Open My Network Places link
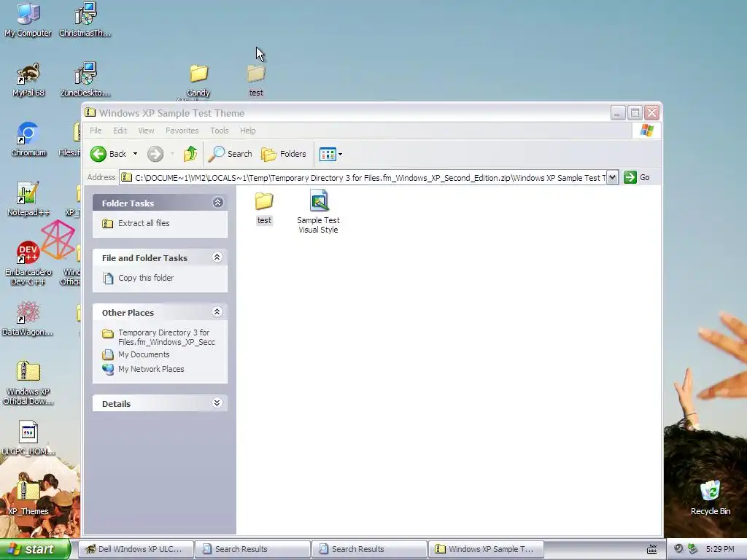 tap(151, 369)
